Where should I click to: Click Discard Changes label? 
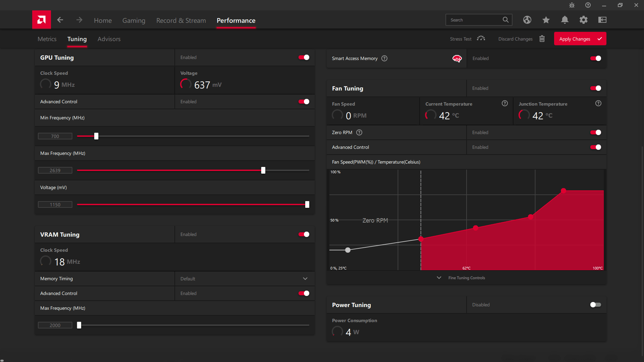[x=515, y=39]
